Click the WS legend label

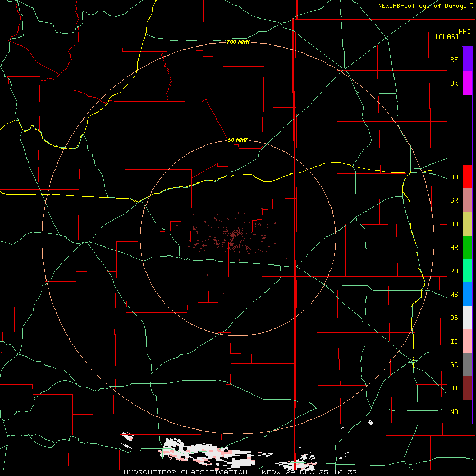454,295
